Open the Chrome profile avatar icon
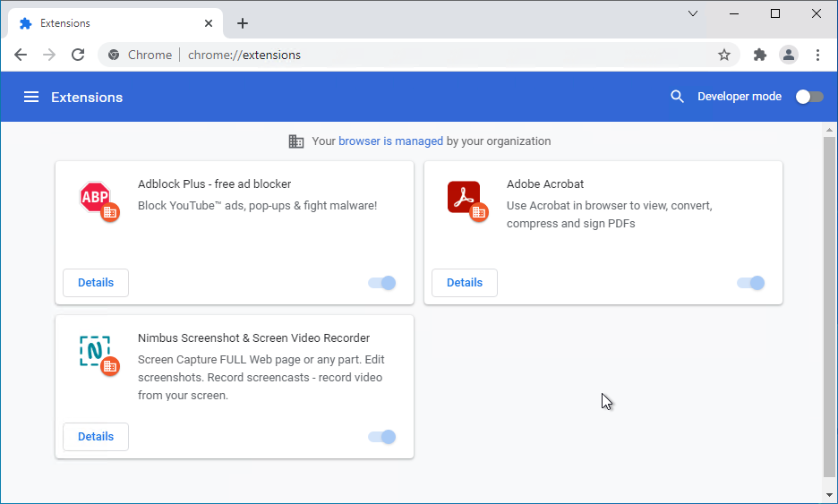Screen dimensions: 838x504 [788, 55]
